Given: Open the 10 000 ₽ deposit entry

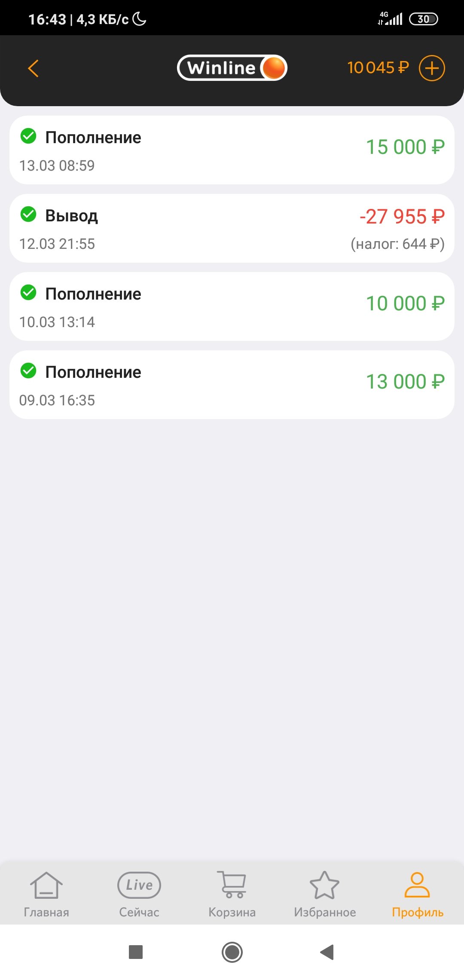Looking at the screenshot, I should coord(232,306).
